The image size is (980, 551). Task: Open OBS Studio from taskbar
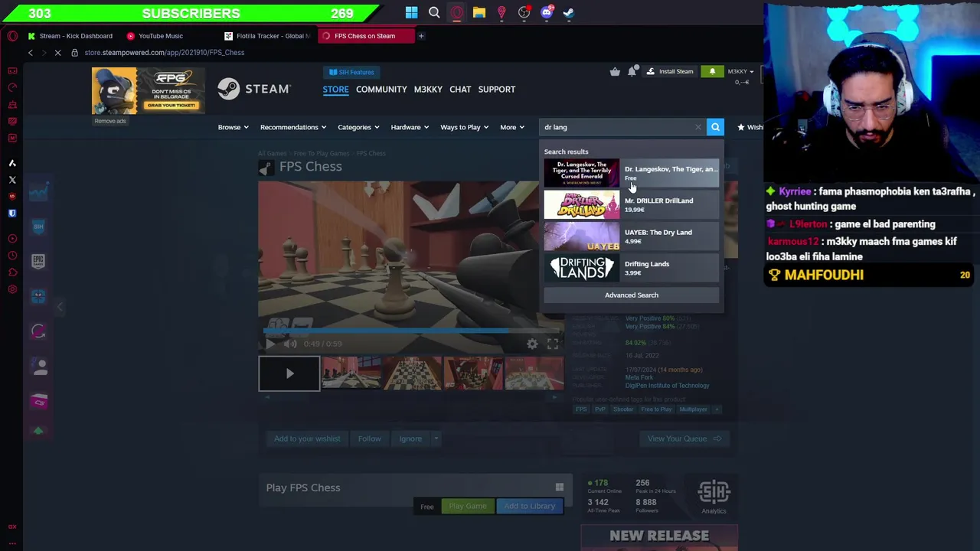click(x=524, y=12)
